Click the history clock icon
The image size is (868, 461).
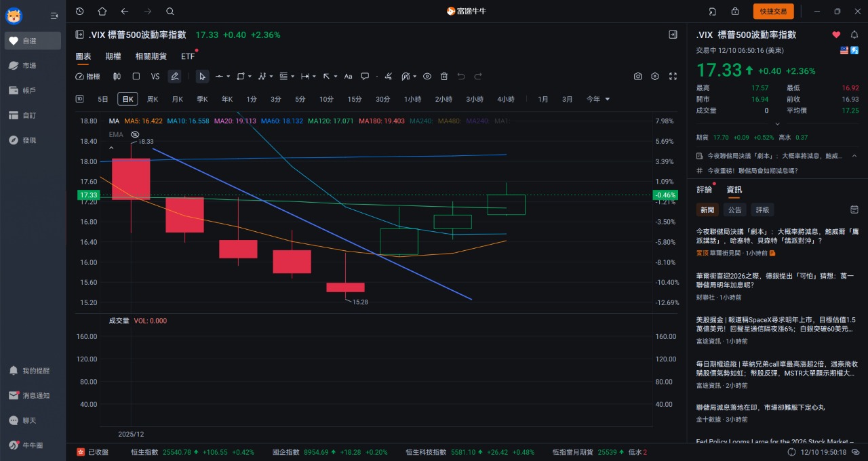point(80,11)
